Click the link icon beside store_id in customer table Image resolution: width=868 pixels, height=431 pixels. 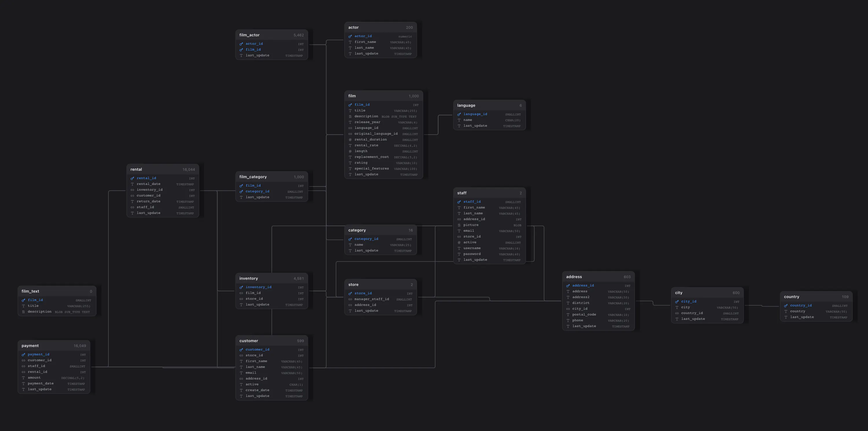pos(241,356)
